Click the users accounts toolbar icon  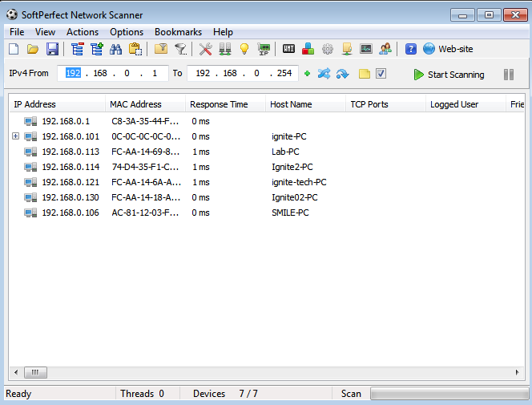coord(385,49)
